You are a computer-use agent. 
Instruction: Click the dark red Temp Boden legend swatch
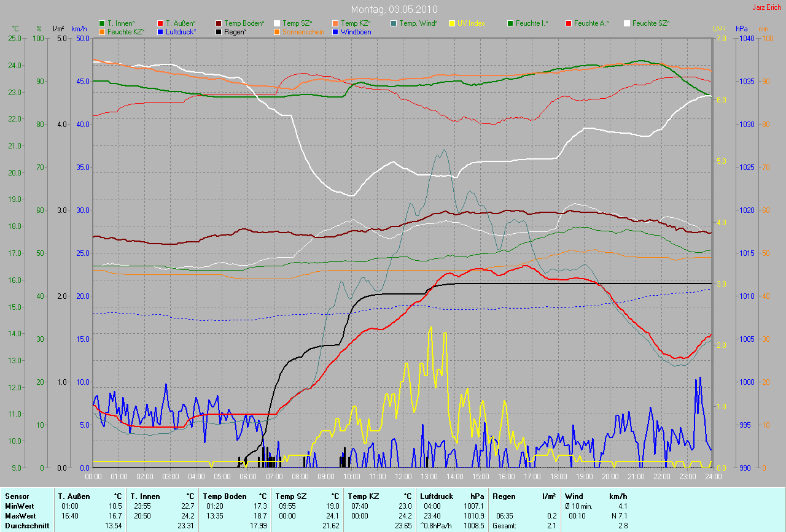click(219, 23)
